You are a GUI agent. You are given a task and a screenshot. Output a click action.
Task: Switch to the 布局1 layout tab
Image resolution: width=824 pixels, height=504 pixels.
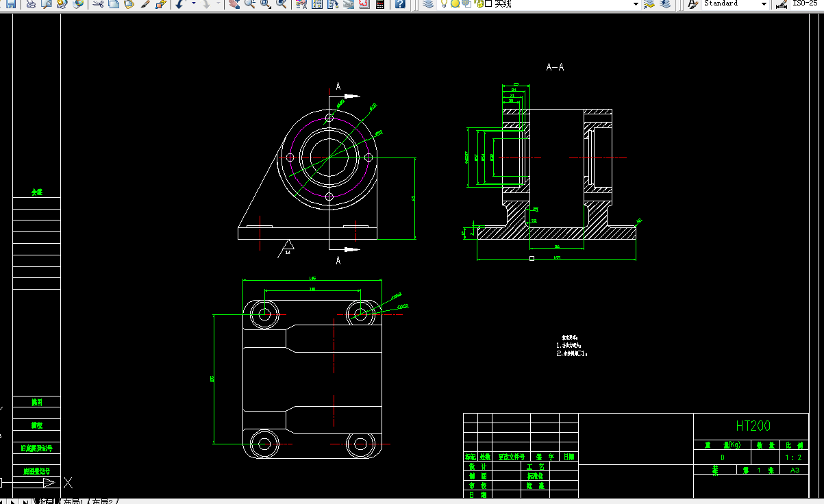pos(73,501)
